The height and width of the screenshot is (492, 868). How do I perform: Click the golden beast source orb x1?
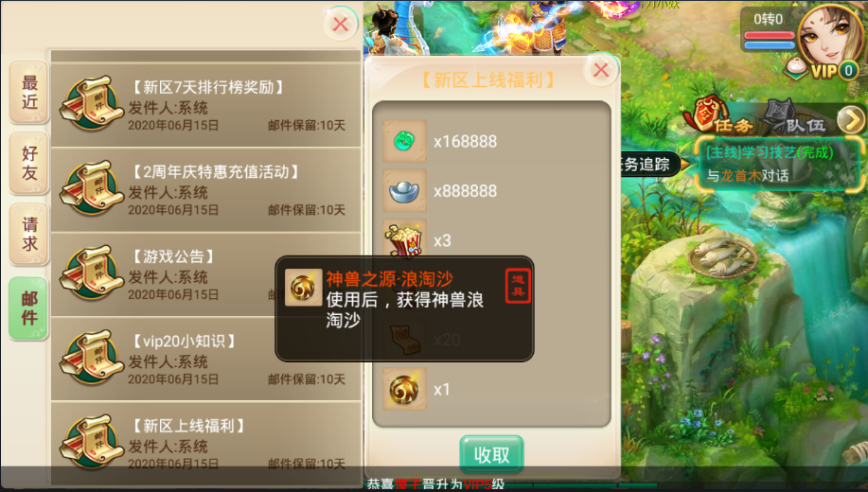coord(405,389)
